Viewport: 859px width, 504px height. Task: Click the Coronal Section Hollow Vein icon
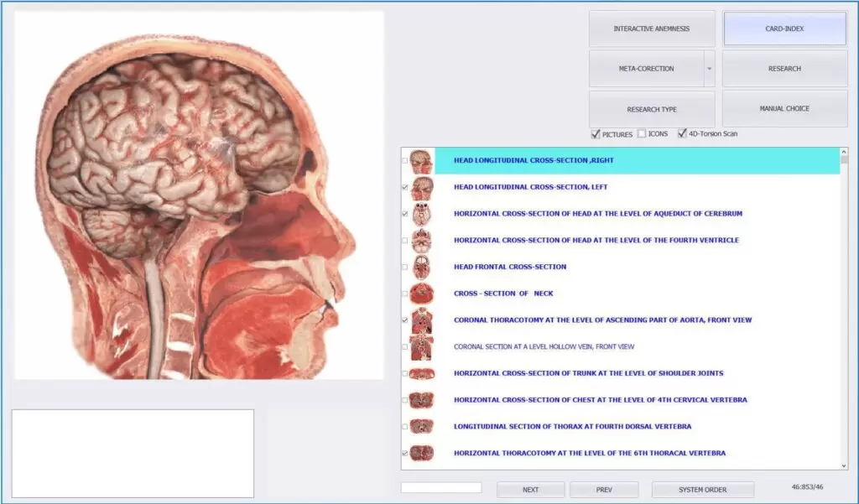coord(421,346)
